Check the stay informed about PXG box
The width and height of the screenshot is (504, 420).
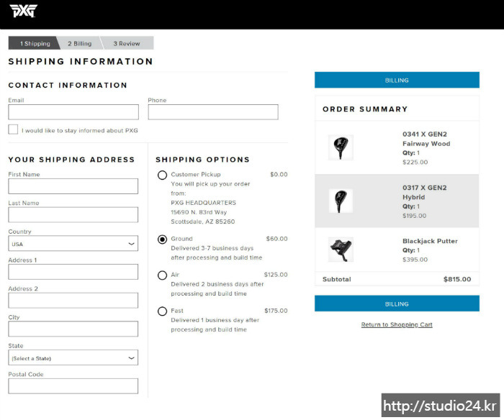tap(13, 129)
